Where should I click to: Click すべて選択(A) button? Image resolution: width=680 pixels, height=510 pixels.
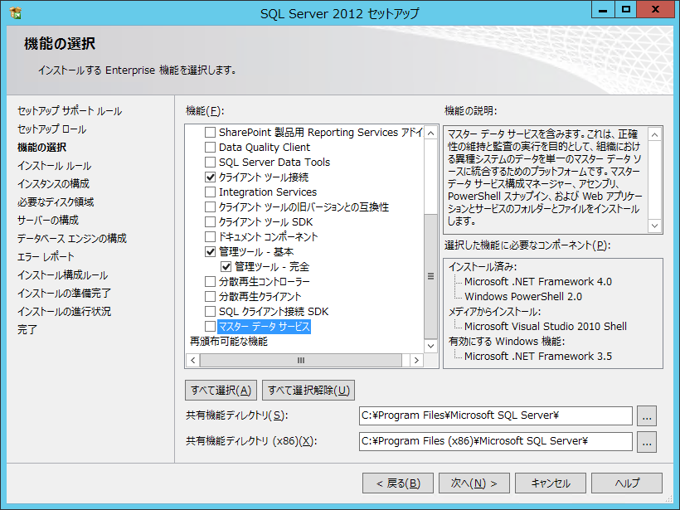(221, 390)
